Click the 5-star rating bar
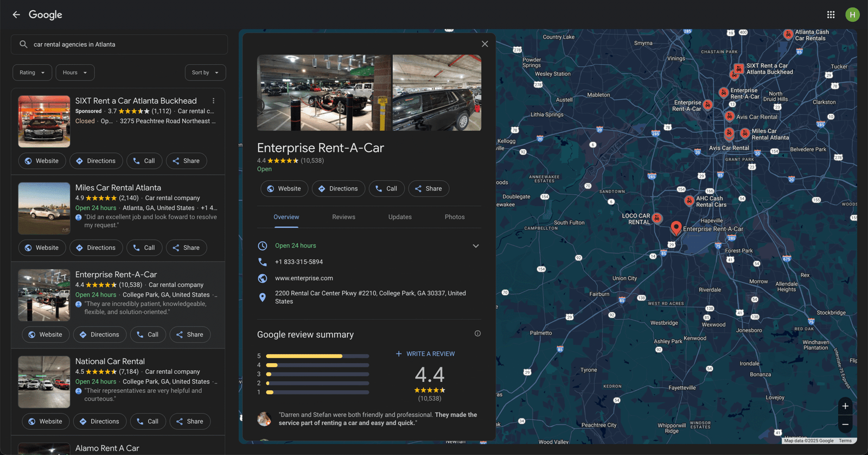Viewport: 868px width, 455px height. point(317,356)
